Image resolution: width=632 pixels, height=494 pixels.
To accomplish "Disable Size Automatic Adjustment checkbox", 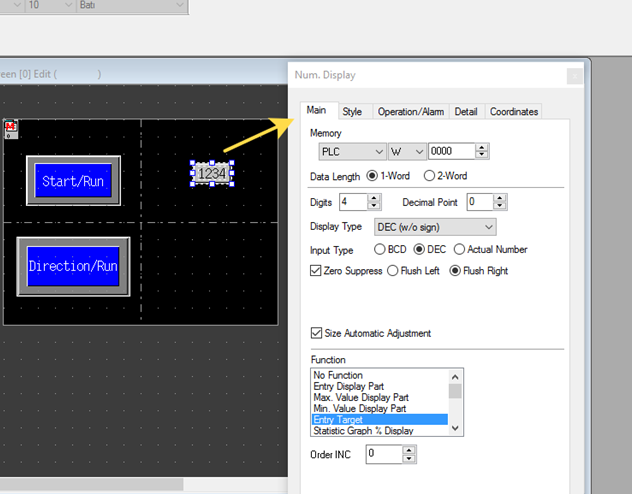I will click(x=317, y=333).
